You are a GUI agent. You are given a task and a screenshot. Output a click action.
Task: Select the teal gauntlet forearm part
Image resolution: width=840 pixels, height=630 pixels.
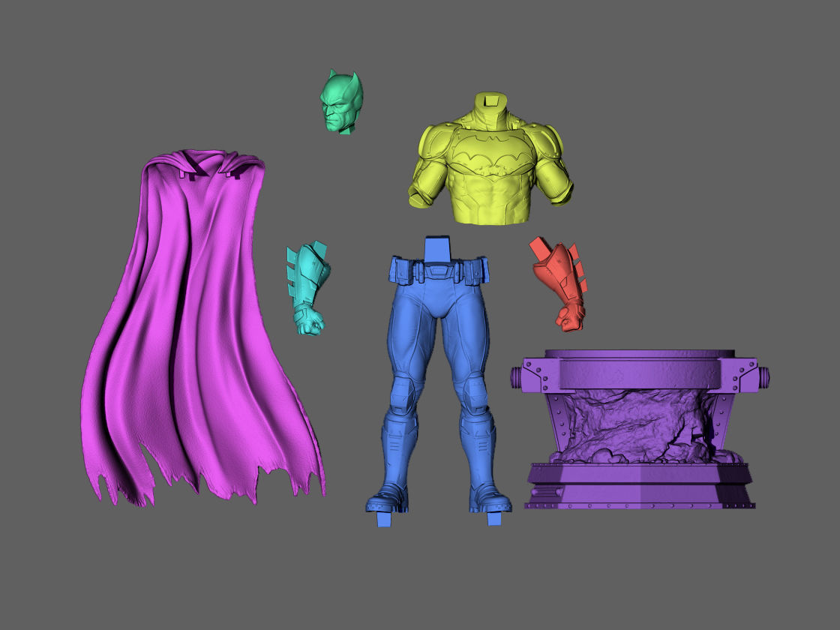click(307, 286)
